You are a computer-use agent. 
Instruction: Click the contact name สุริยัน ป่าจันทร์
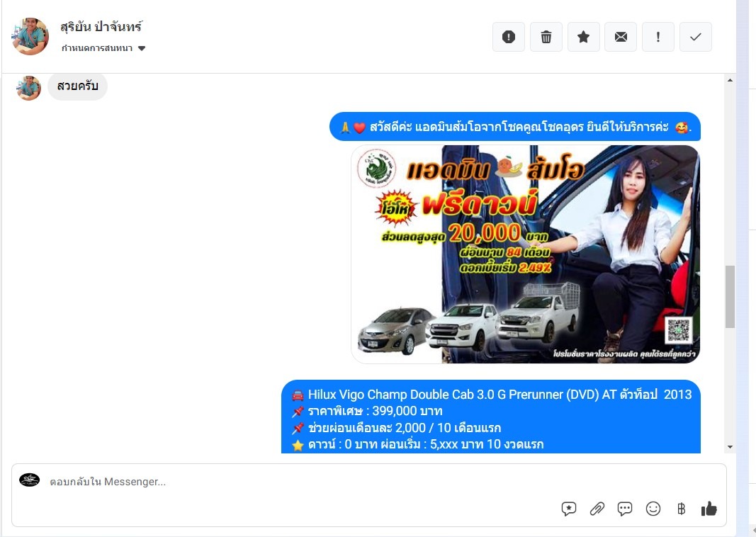pyautogui.click(x=101, y=26)
